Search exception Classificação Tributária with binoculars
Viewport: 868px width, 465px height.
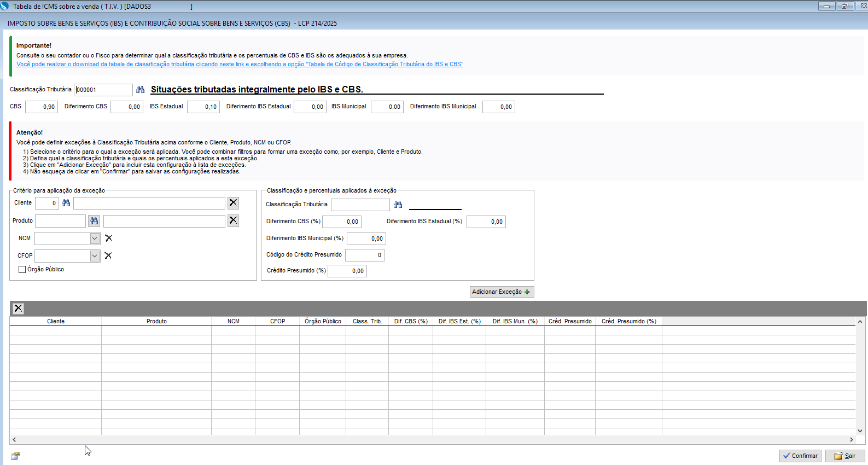click(x=398, y=205)
